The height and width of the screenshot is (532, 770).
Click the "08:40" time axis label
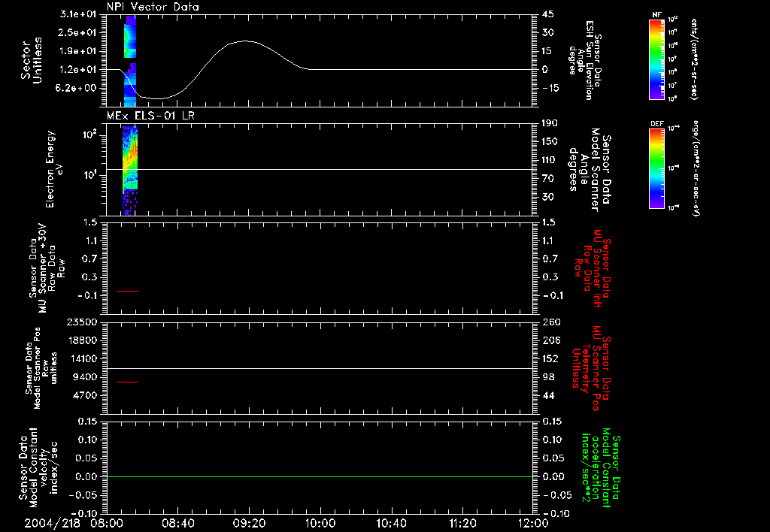178,524
